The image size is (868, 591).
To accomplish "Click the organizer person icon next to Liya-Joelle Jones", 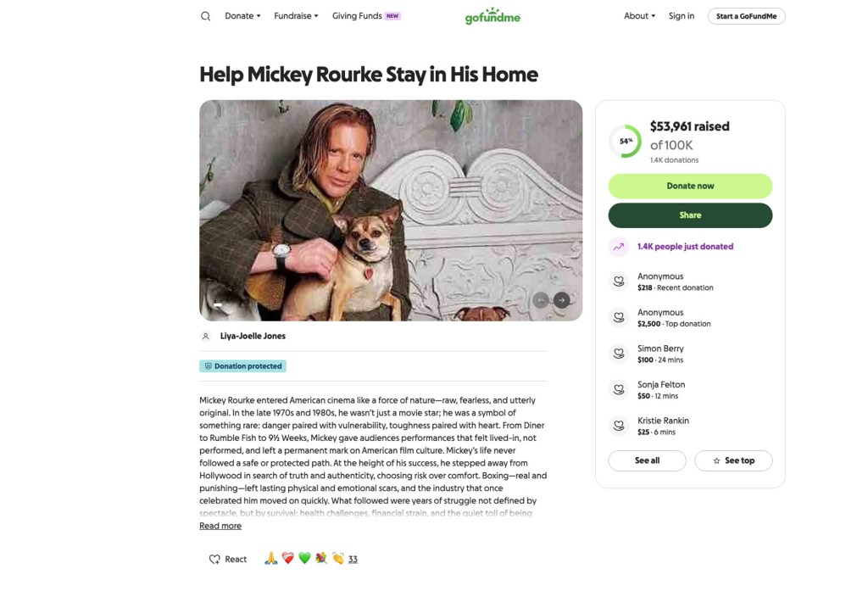I will point(205,336).
